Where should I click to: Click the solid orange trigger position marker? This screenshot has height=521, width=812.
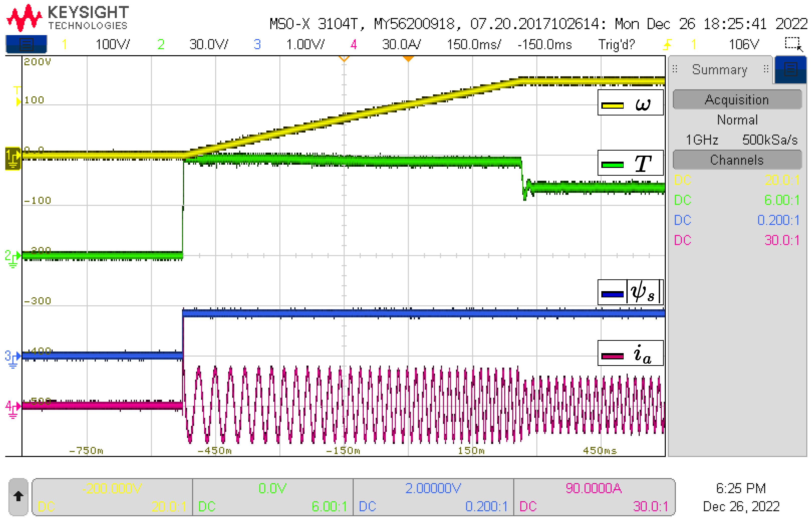[408, 59]
